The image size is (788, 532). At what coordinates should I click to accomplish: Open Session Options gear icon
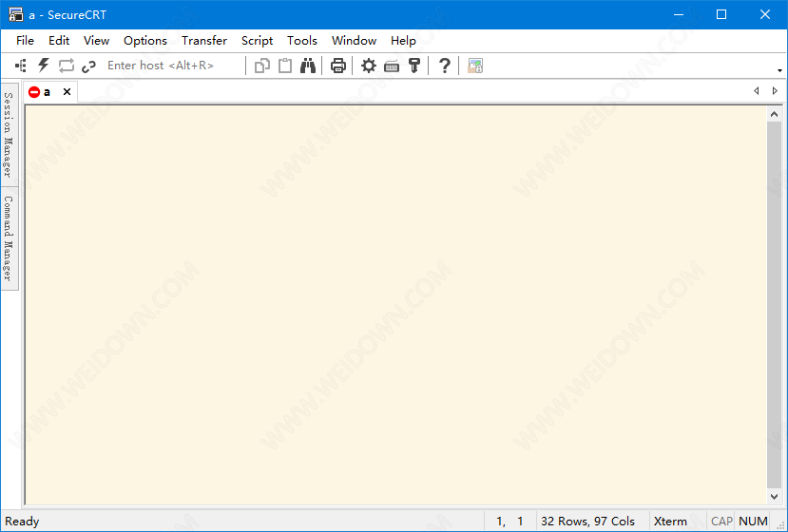369,66
